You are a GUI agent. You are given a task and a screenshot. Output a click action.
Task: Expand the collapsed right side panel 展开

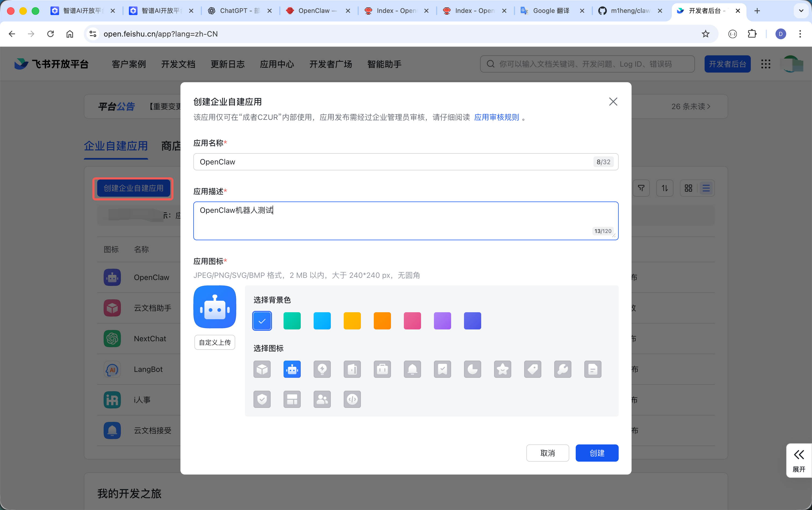pyautogui.click(x=799, y=460)
